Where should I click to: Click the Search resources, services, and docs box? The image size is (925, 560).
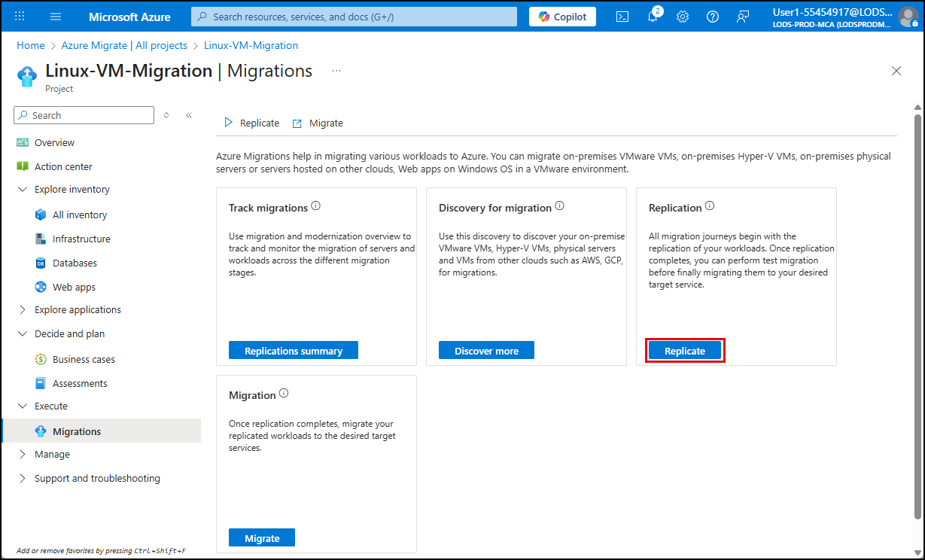point(354,17)
